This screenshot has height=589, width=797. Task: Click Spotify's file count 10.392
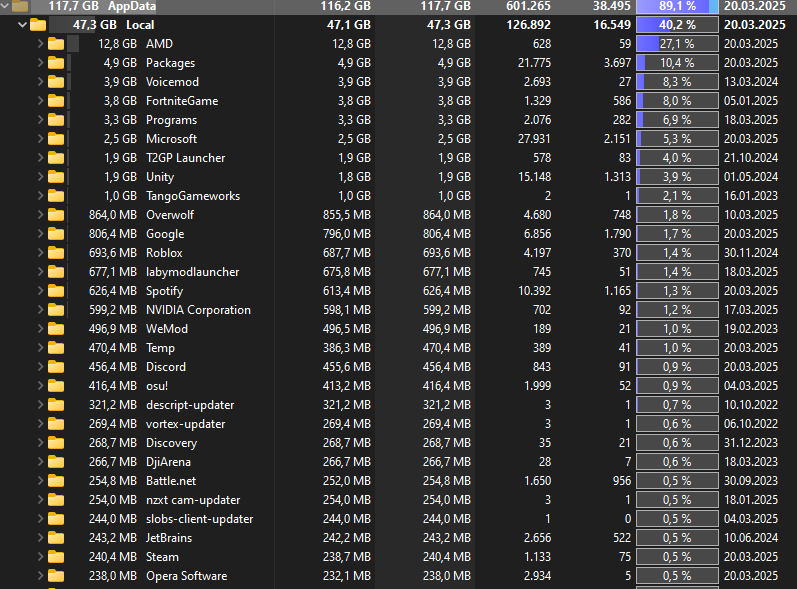pyautogui.click(x=534, y=291)
